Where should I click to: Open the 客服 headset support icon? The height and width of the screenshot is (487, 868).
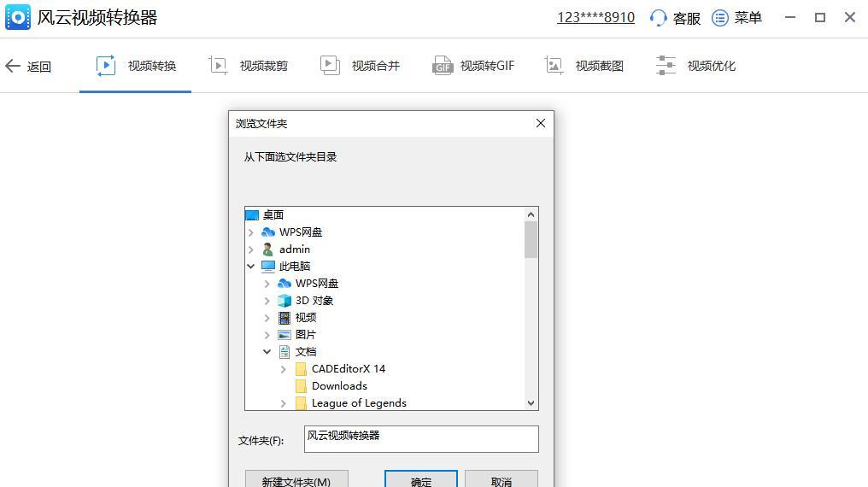[658, 18]
